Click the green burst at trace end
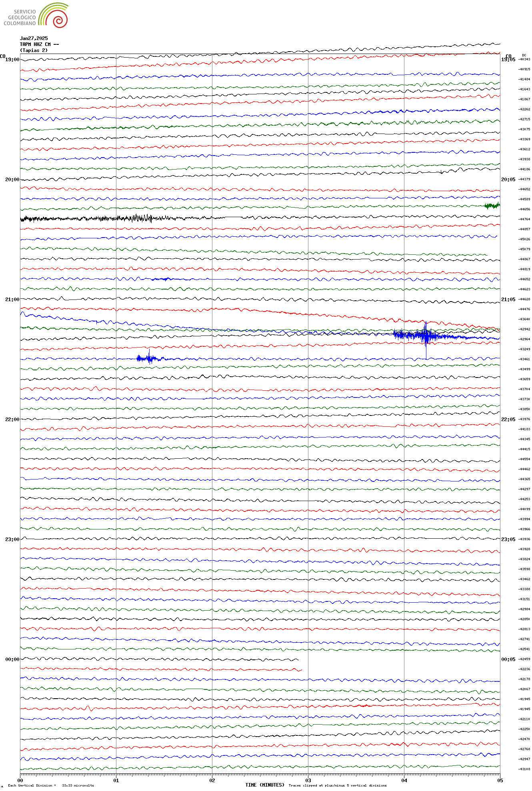The width and height of the screenshot is (532, 791). pyautogui.click(x=492, y=206)
